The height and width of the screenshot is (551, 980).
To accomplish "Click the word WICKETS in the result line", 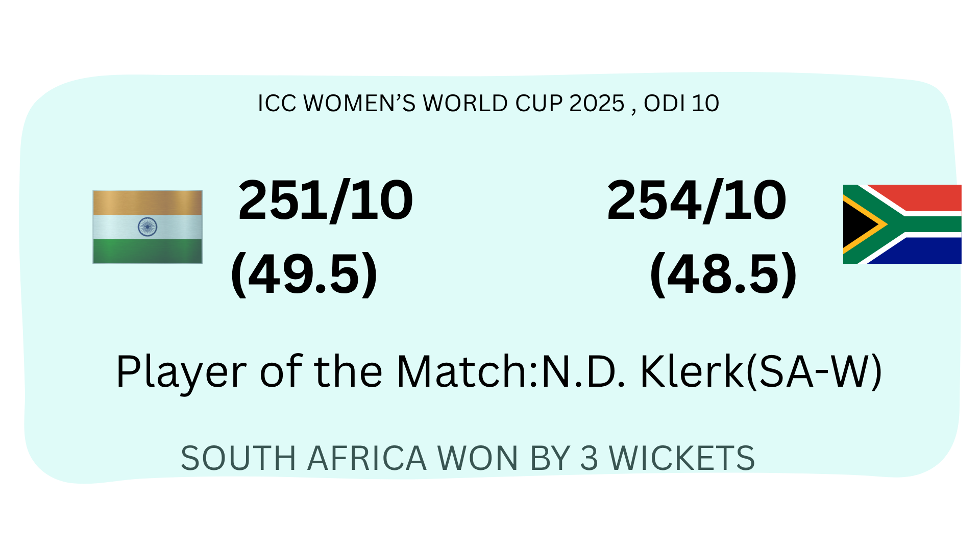I will [682, 458].
